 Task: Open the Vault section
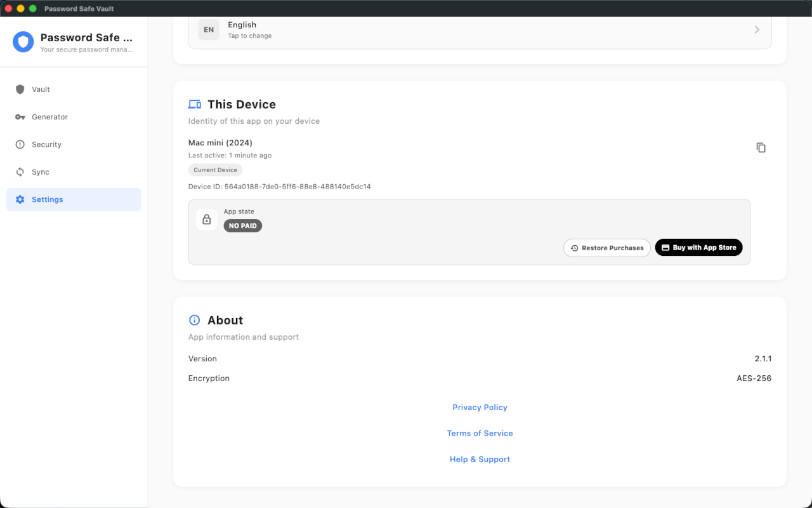(x=74, y=90)
